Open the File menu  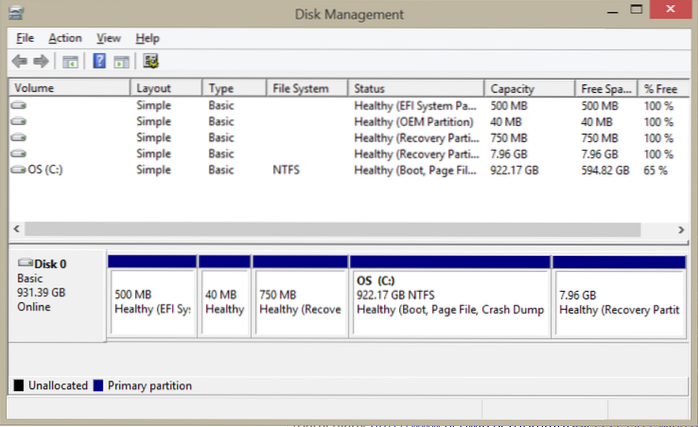click(x=25, y=38)
